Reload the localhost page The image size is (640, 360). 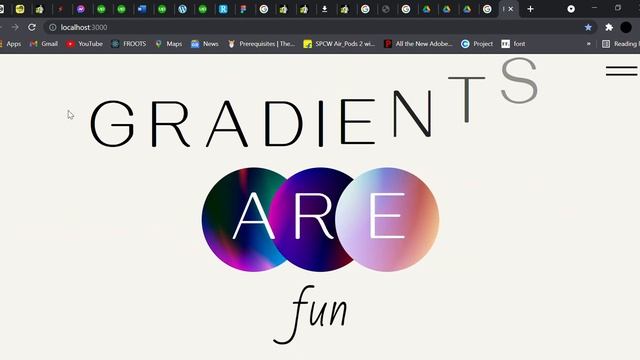click(32, 27)
